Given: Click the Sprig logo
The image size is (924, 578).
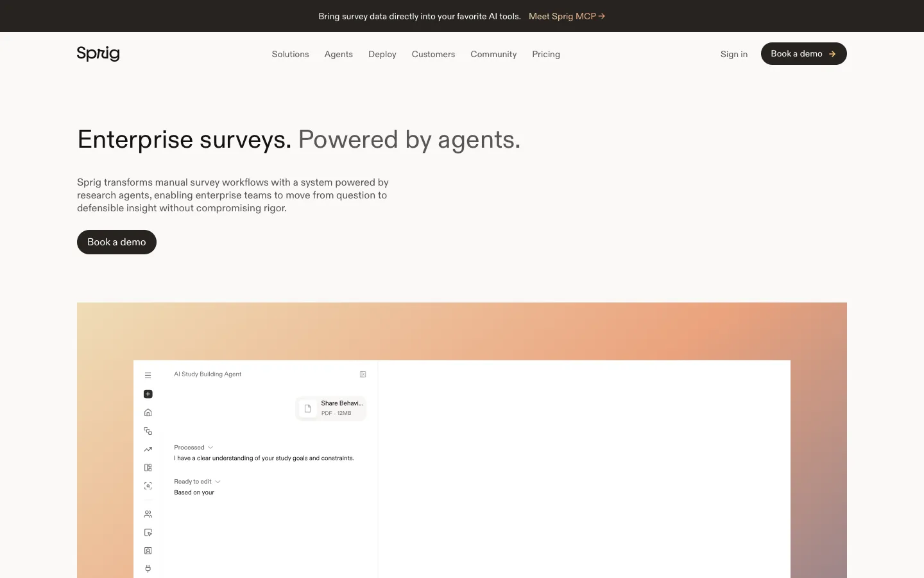Looking at the screenshot, I should (98, 54).
